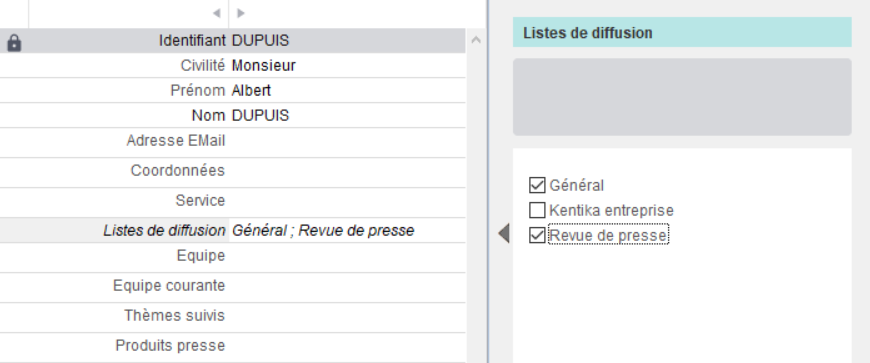Click scrollbar up arrow of the form
This screenshot has width=870, height=363.
pos(476,40)
